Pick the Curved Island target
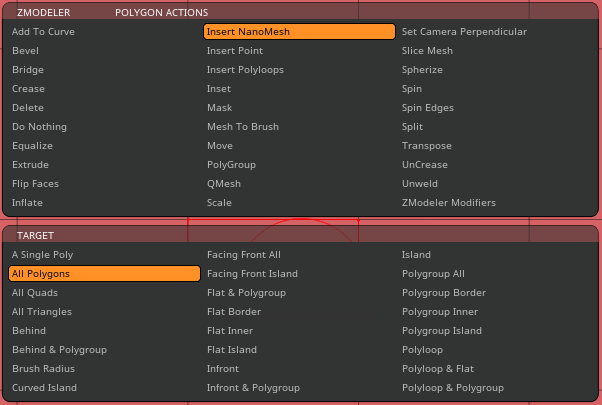This screenshot has width=602, height=405. tap(44, 388)
